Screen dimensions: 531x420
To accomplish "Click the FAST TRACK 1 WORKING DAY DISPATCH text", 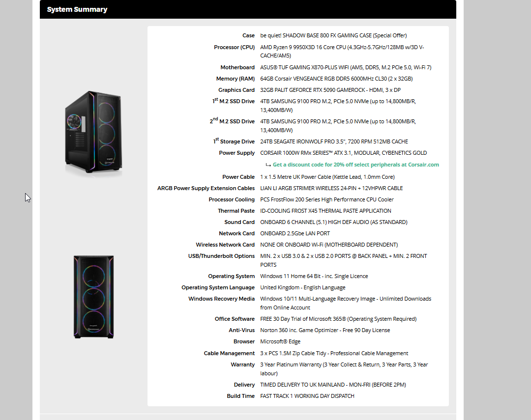I will (307, 396).
